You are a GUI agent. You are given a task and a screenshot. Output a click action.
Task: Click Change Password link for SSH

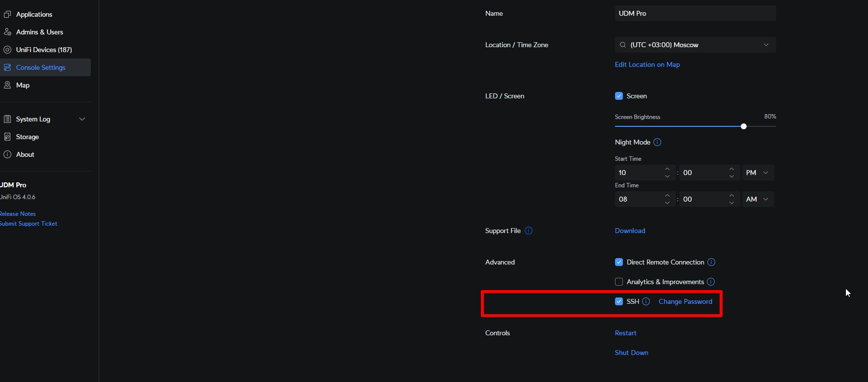[685, 301]
